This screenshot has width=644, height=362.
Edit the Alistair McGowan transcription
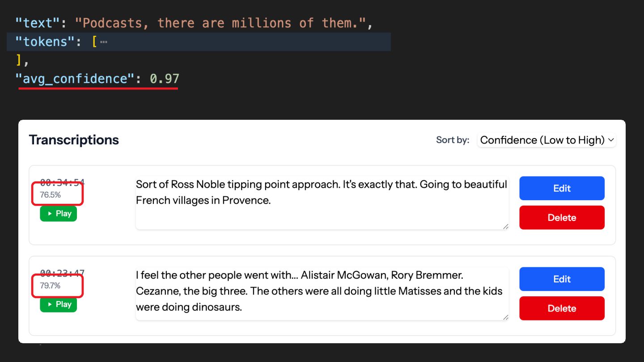click(562, 279)
